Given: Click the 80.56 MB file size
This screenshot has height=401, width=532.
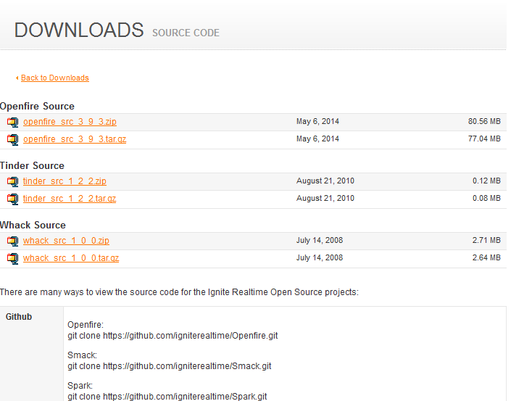Looking at the screenshot, I should [484, 121].
